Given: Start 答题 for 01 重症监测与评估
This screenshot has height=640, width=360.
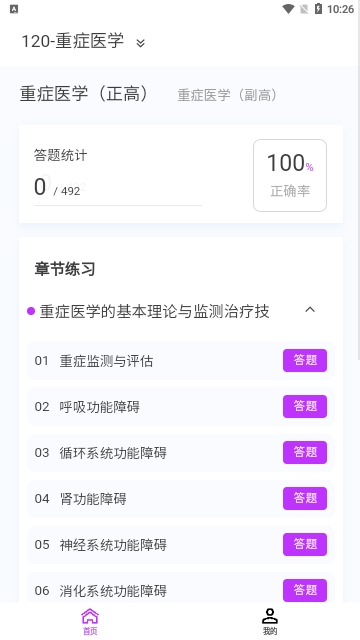Looking at the screenshot, I should (x=305, y=360).
